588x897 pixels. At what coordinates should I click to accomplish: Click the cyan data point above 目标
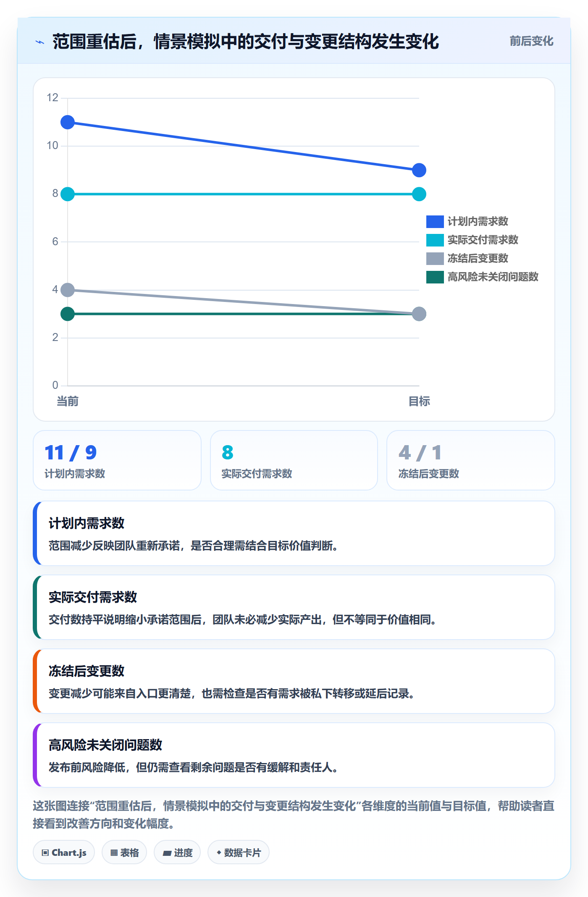(419, 194)
